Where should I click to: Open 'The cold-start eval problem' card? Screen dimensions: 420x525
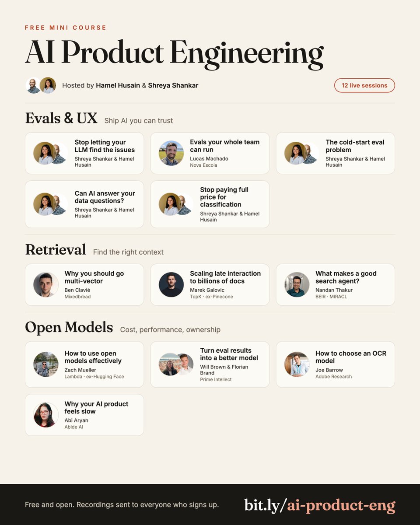pyautogui.click(x=335, y=153)
